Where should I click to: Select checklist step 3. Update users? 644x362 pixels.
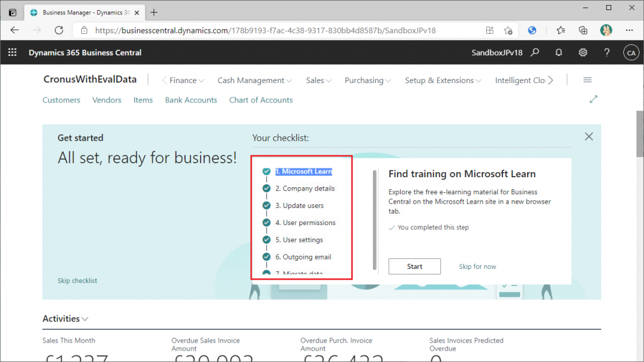point(299,206)
